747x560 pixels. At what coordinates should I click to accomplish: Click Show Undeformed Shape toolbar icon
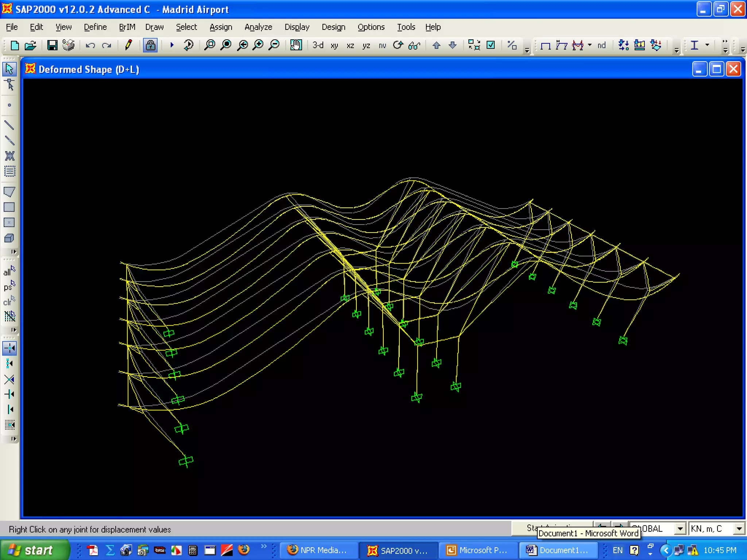click(545, 45)
